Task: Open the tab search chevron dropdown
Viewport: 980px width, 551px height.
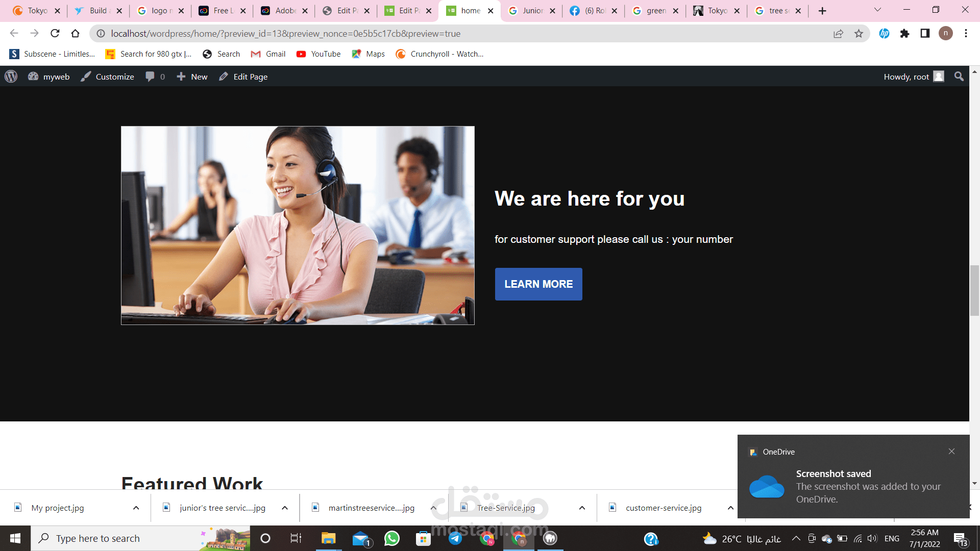Action: click(877, 10)
